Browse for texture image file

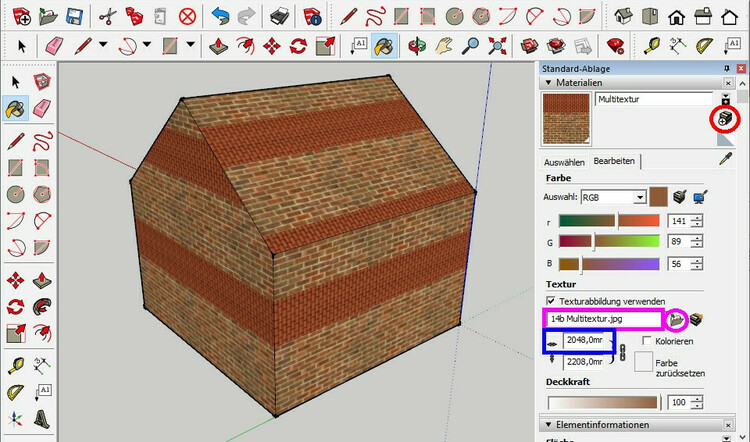[x=678, y=319]
